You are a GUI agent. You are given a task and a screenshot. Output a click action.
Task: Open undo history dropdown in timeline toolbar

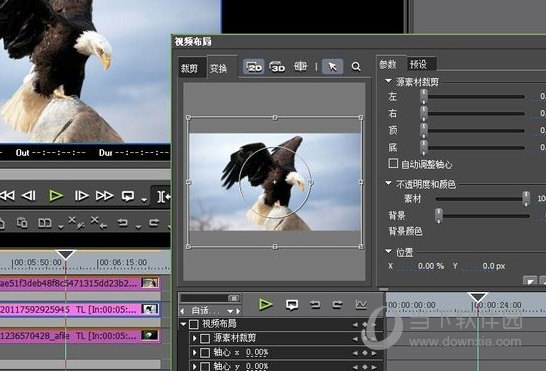[138, 227]
